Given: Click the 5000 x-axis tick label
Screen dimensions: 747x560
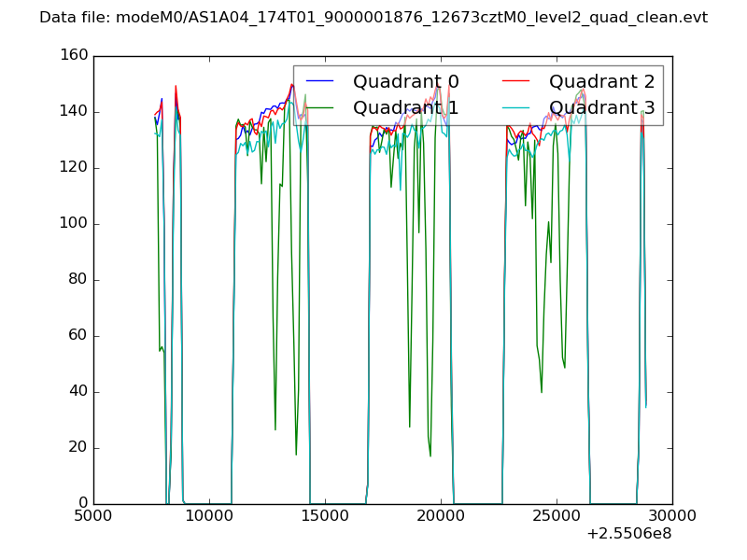Looking at the screenshot, I should click(93, 515).
